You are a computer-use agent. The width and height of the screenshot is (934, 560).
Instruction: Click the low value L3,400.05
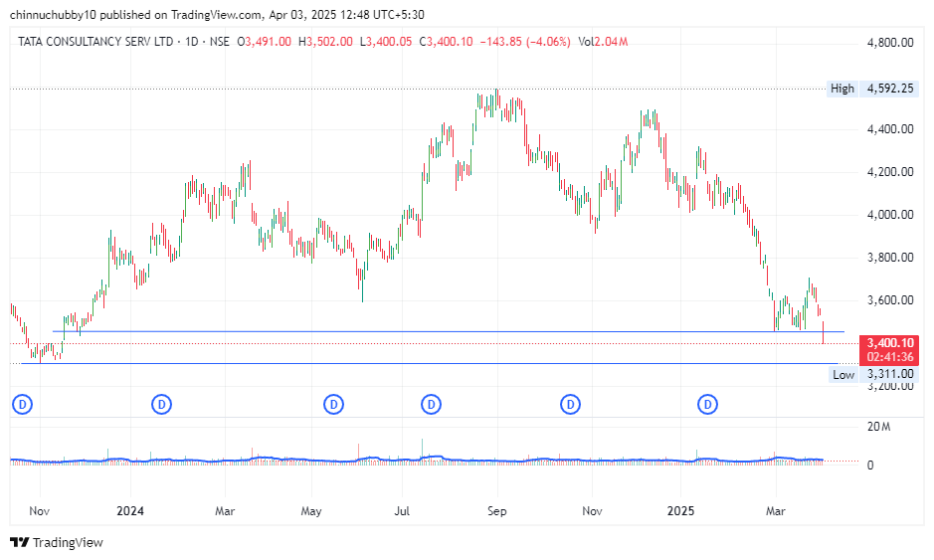point(386,42)
